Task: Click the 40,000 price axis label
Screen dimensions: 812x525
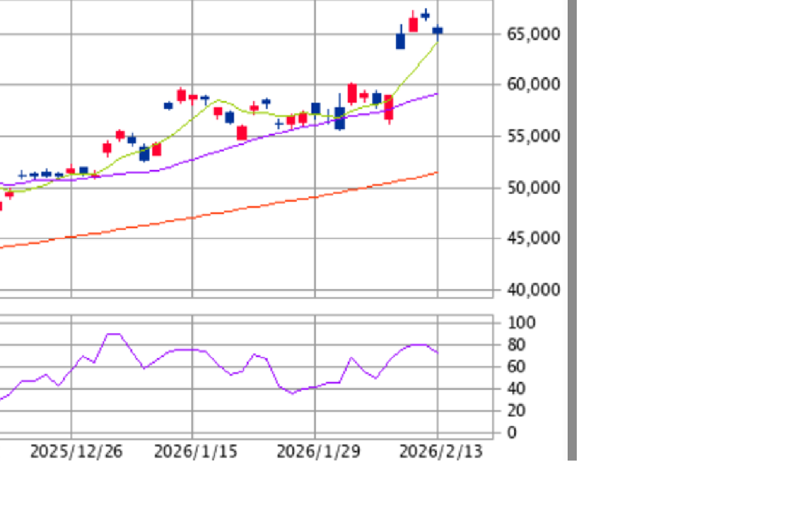Action: 533,290
